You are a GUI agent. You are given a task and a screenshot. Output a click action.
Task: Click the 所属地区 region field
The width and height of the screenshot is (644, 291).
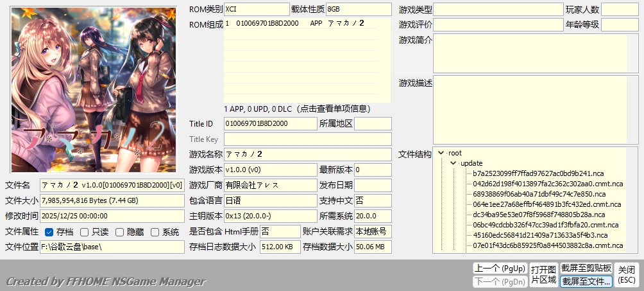(373, 123)
